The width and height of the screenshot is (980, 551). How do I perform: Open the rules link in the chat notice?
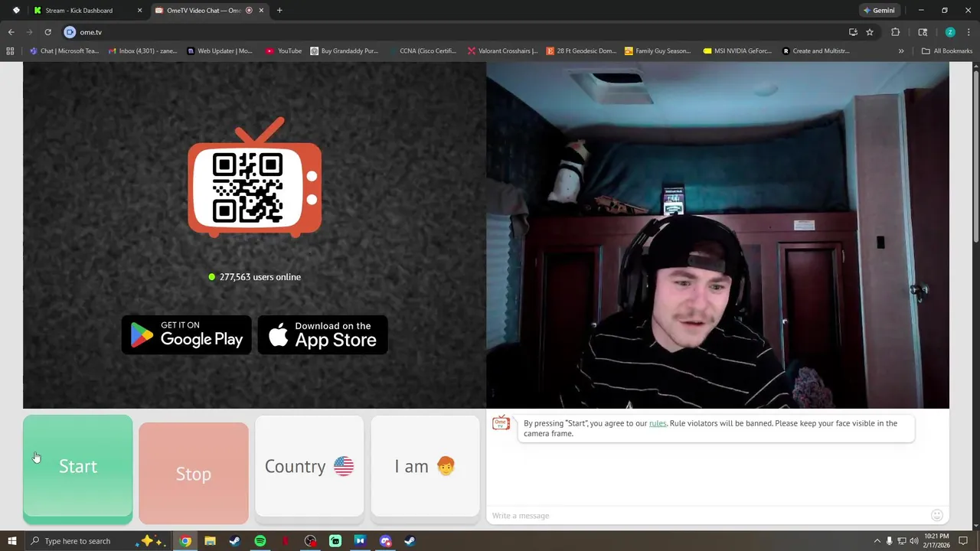click(x=658, y=423)
